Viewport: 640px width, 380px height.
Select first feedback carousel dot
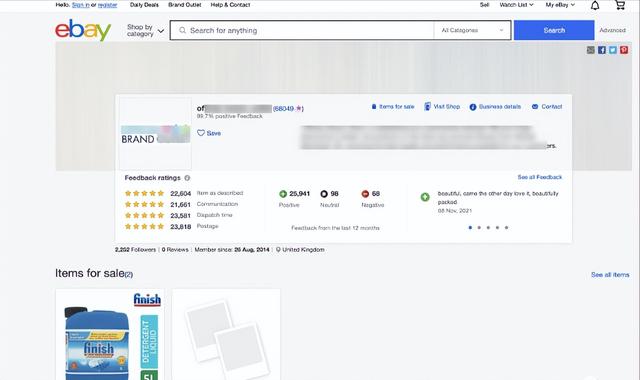(470, 228)
